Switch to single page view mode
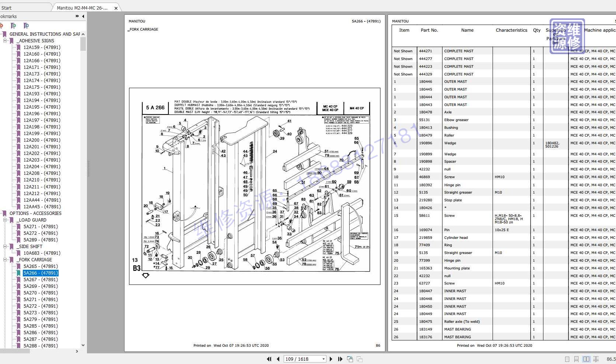 pyautogui.click(x=567, y=359)
